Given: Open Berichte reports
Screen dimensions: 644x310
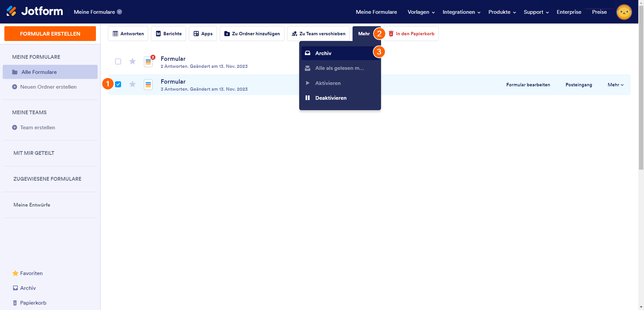Looking at the screenshot, I should (x=168, y=34).
